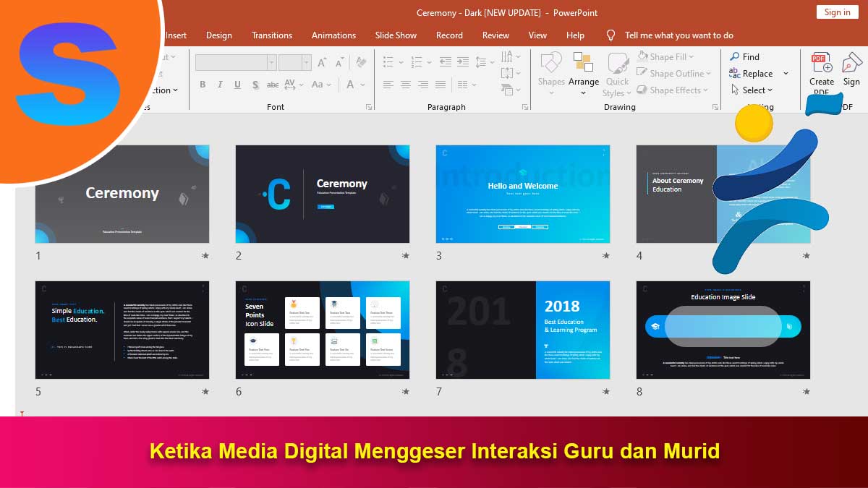Click Increase Font Size icon
The width and height of the screenshot is (868, 488).
click(321, 62)
